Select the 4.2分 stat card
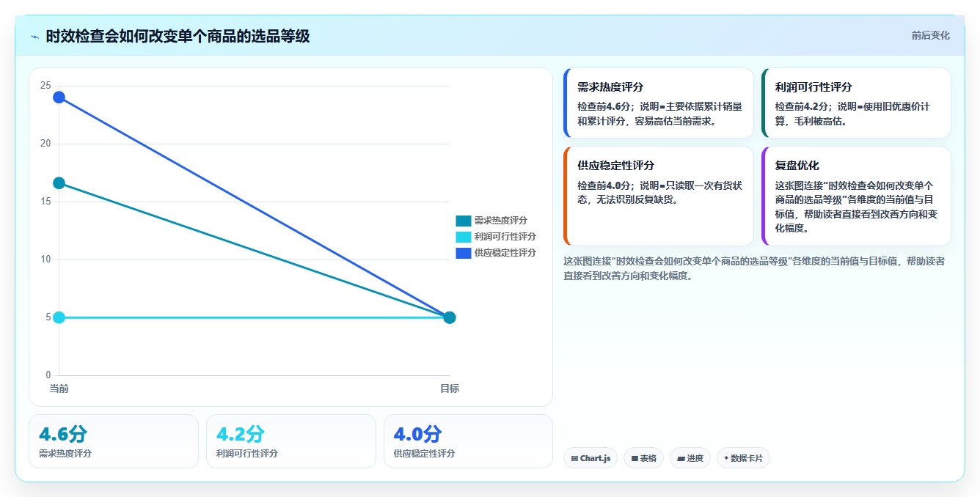Viewport: 980px width, 497px height. [291, 441]
